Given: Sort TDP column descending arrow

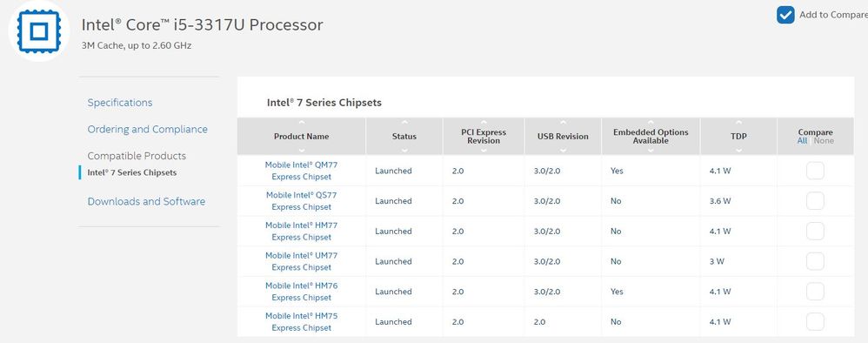Looking at the screenshot, I should [x=738, y=150].
